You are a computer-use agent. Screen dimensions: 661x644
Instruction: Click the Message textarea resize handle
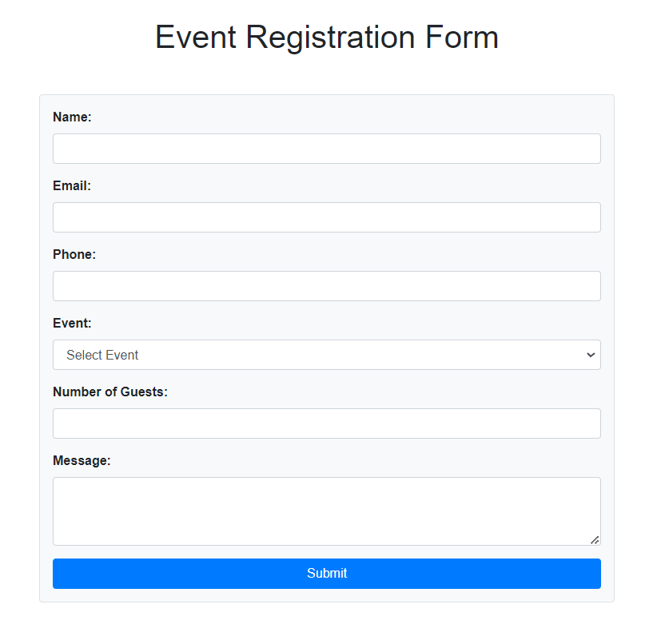[x=595, y=540]
